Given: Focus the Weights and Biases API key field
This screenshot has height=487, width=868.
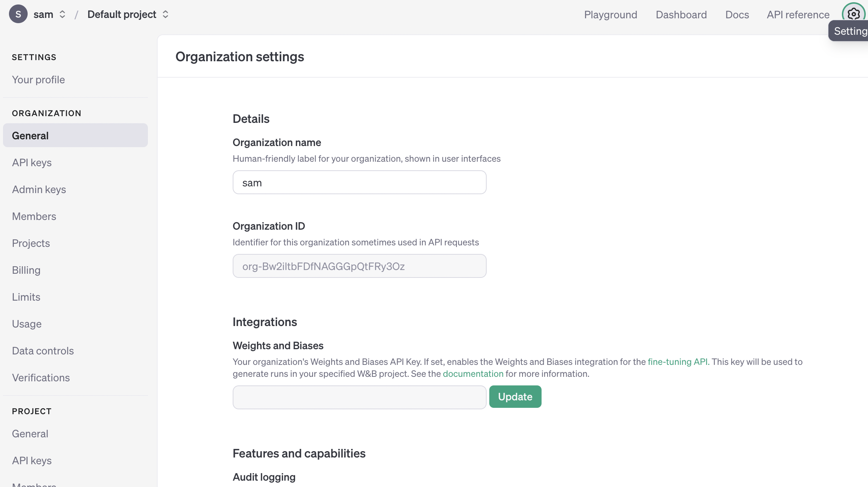Looking at the screenshot, I should tap(359, 397).
